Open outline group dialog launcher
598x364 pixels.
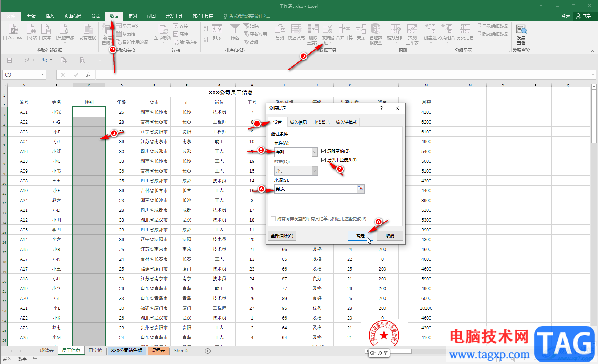(509, 51)
